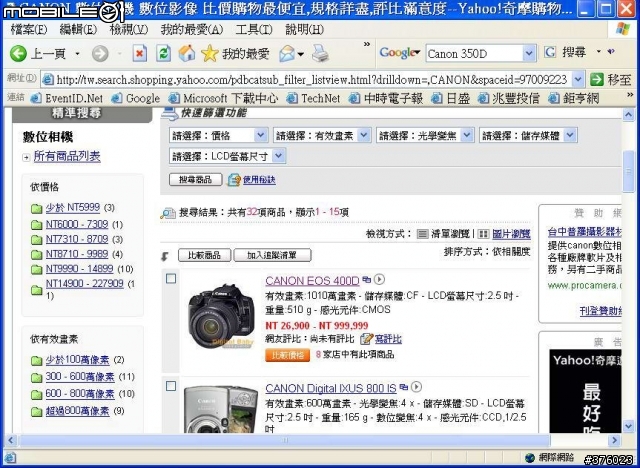Open the 圖片瀏覽 view link
This screenshot has width=640, height=468.
(511, 234)
